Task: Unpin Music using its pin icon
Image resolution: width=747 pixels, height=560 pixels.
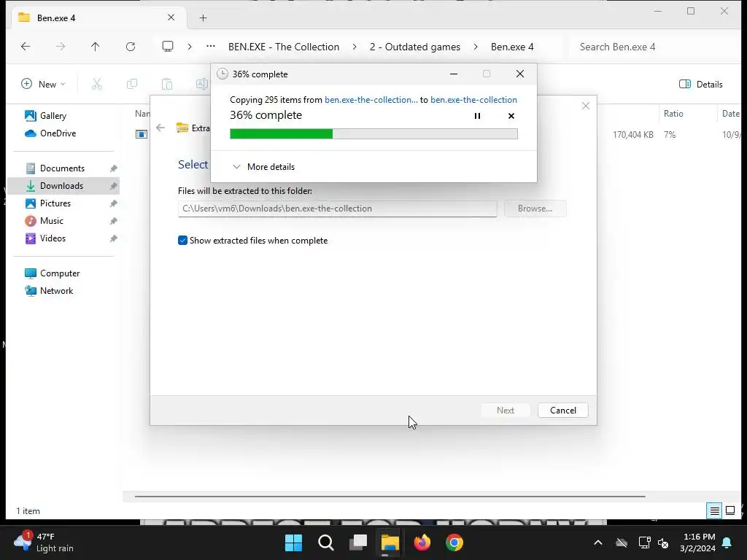Action: (x=113, y=221)
